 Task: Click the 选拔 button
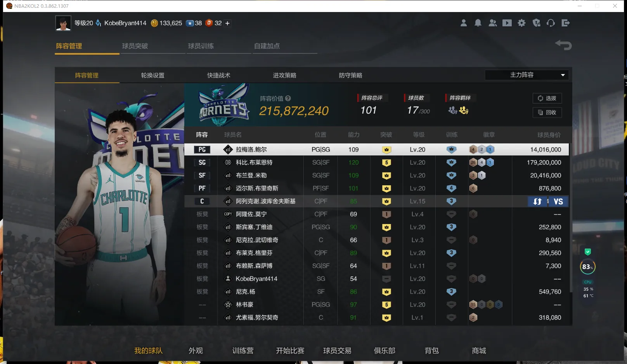click(x=547, y=98)
